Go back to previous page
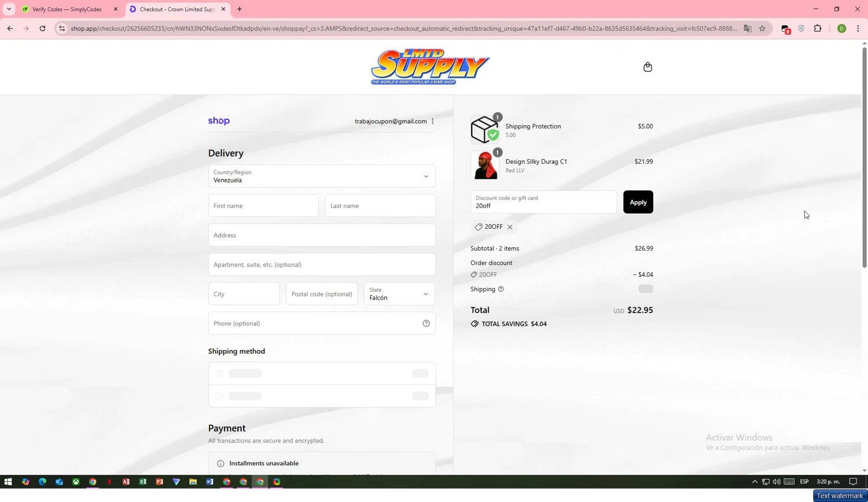The height and width of the screenshot is (502, 868). (10, 28)
